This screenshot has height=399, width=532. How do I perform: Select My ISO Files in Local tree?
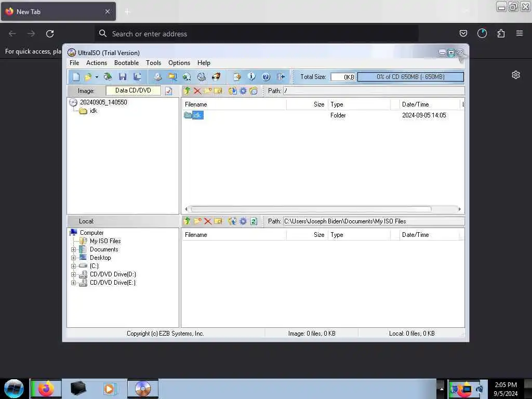tap(105, 241)
